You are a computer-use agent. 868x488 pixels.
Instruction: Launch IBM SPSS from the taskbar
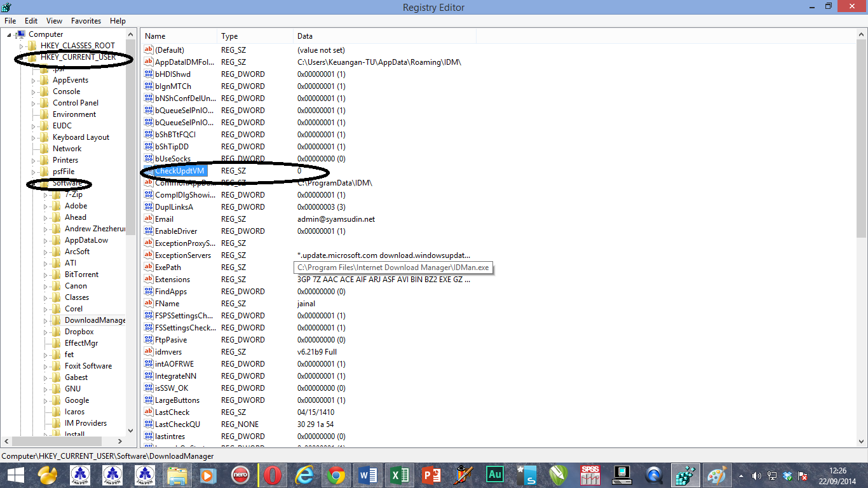tap(590, 475)
